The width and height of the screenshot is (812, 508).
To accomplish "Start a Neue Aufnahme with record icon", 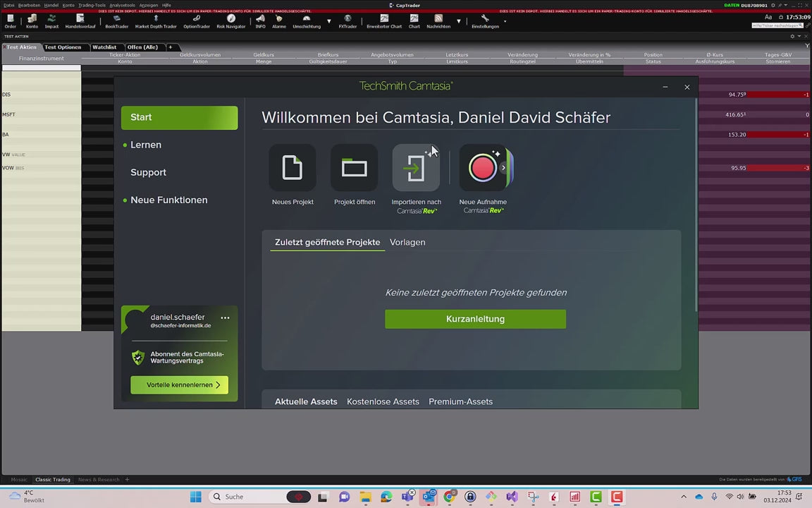I will [482, 168].
